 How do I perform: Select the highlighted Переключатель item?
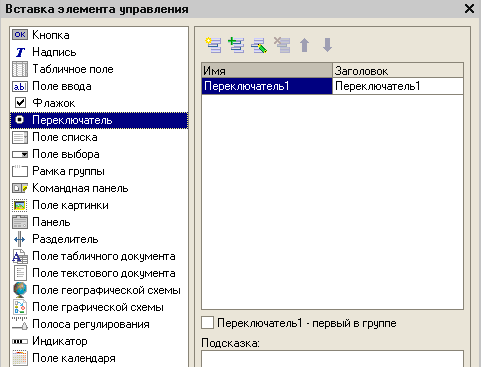tap(99, 120)
